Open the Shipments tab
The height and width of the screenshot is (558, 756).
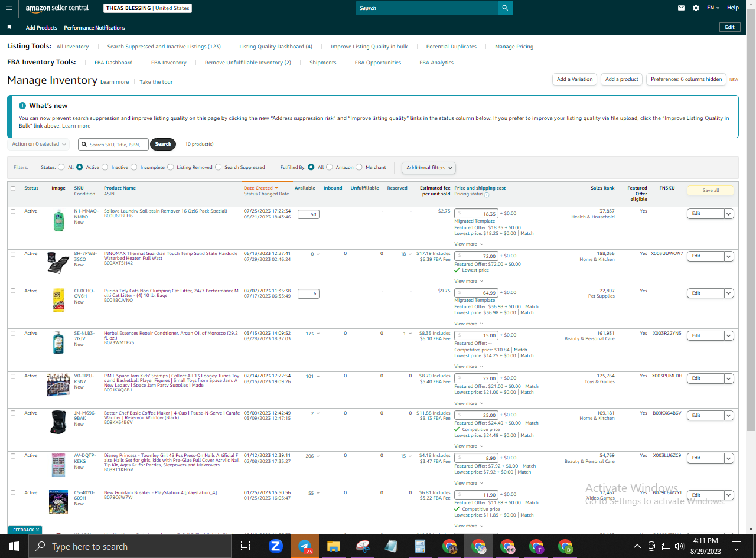click(323, 63)
